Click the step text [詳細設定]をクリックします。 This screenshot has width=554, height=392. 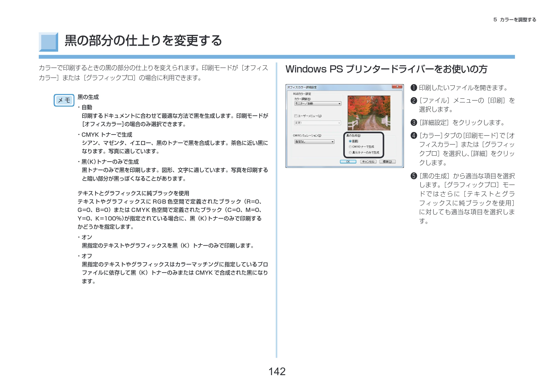[462, 123]
